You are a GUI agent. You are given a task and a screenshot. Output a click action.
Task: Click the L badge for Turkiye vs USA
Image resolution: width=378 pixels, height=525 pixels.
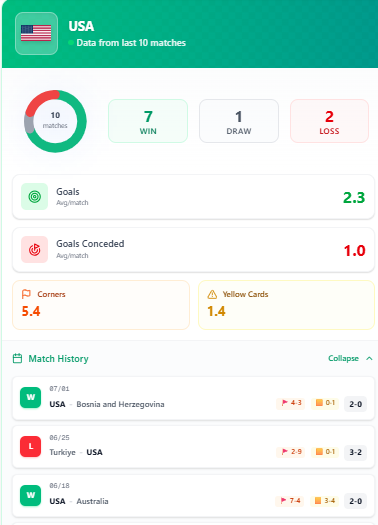pyautogui.click(x=30, y=446)
